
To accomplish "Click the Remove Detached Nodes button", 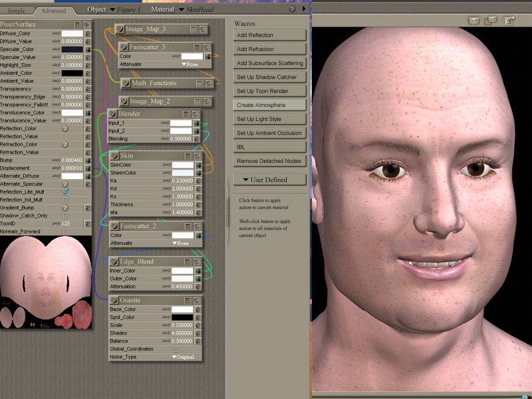I will point(270,161).
